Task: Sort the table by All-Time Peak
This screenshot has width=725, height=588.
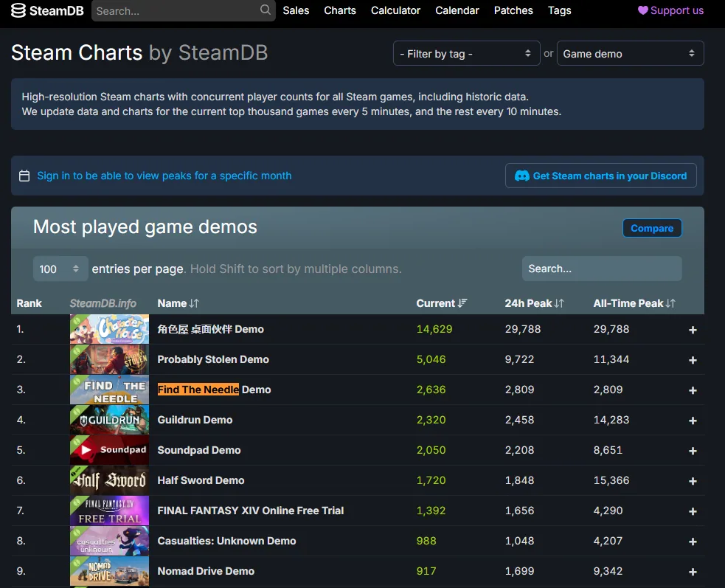Action: 634,303
